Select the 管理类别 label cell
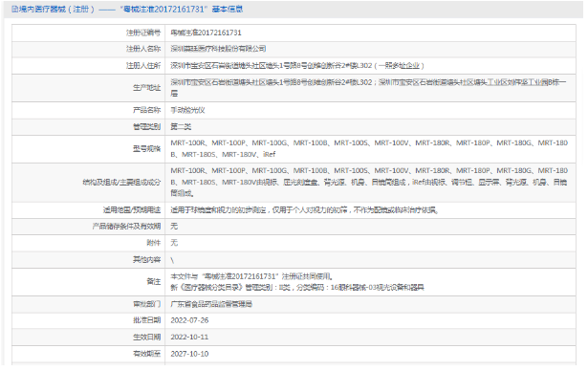This screenshot has width=588, height=371. click(x=89, y=127)
